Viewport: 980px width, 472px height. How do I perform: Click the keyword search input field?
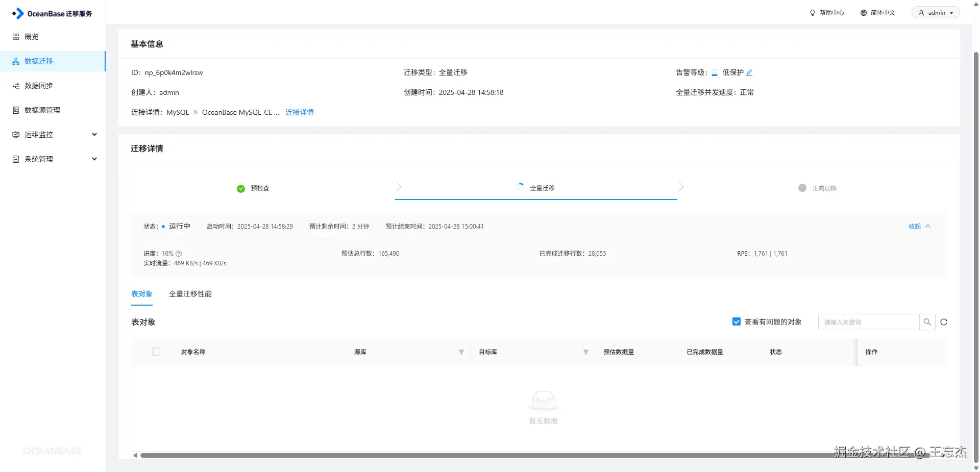coord(869,322)
